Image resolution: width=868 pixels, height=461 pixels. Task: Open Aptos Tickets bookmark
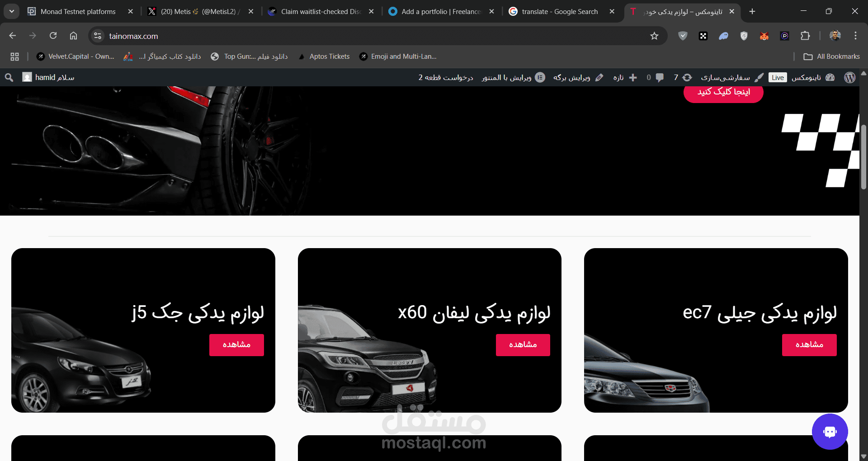pyautogui.click(x=324, y=56)
